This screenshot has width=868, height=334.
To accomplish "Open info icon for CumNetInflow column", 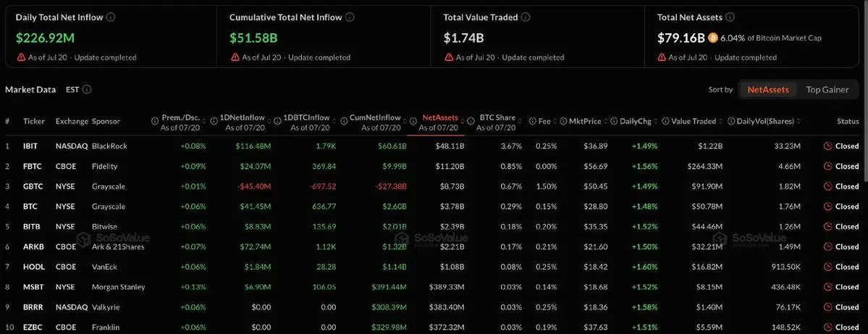I will [343, 121].
